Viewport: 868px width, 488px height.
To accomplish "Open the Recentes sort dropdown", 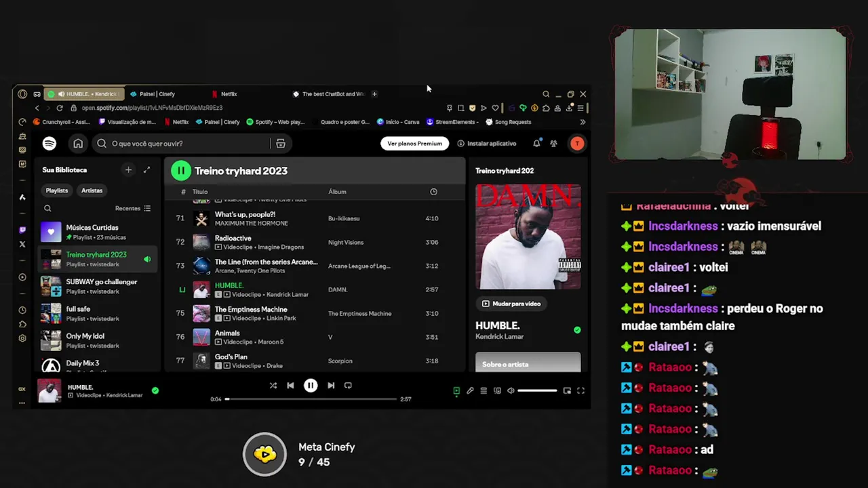I will (133, 209).
